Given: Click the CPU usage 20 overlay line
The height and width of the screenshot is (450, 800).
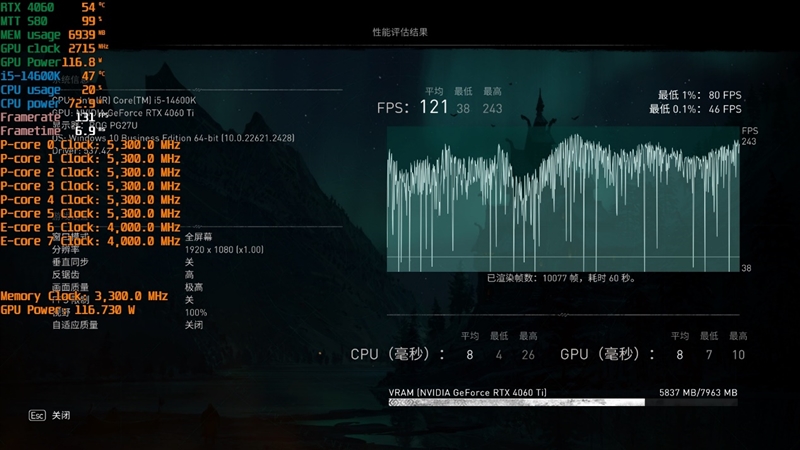Looking at the screenshot, I should click(51, 90).
